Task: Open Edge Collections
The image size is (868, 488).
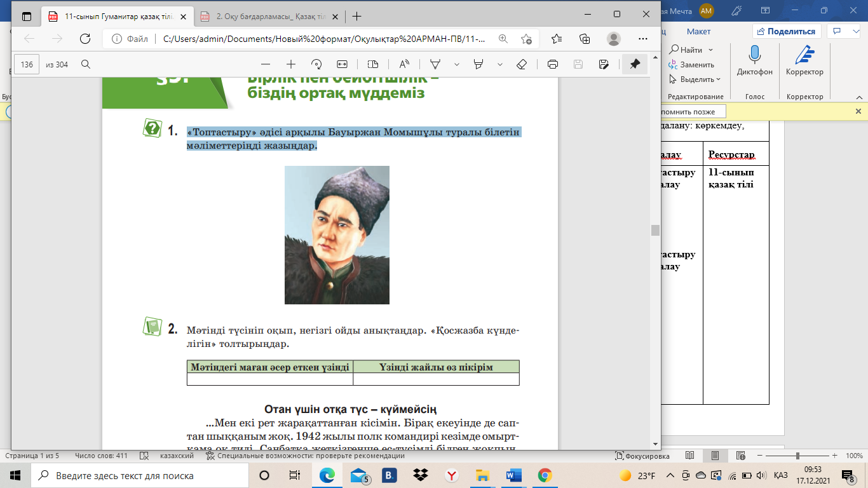Action: (x=585, y=39)
